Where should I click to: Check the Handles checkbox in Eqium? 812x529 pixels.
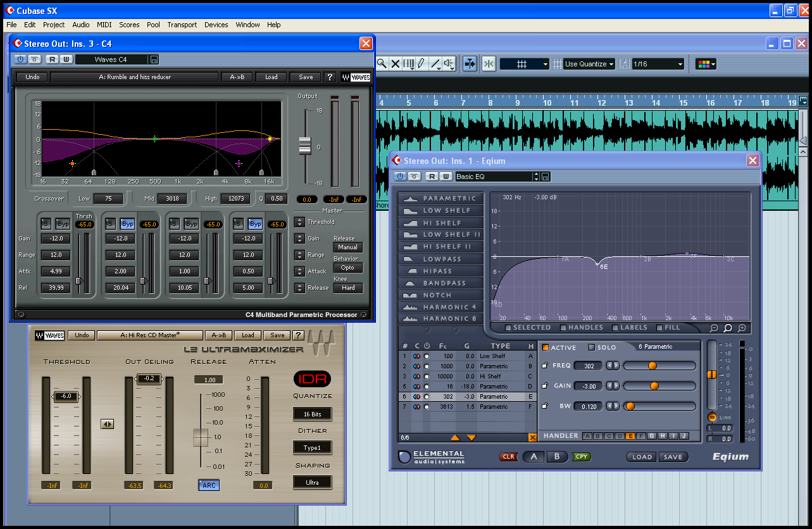tap(564, 328)
